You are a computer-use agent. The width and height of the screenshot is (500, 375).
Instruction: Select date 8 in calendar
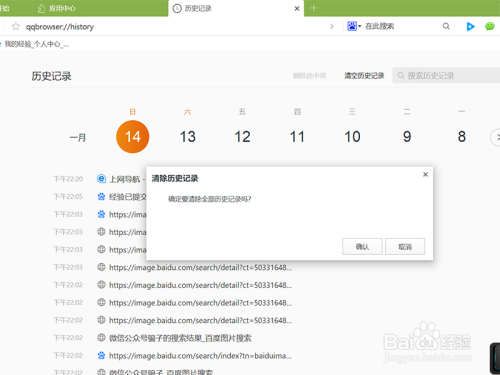point(462,137)
